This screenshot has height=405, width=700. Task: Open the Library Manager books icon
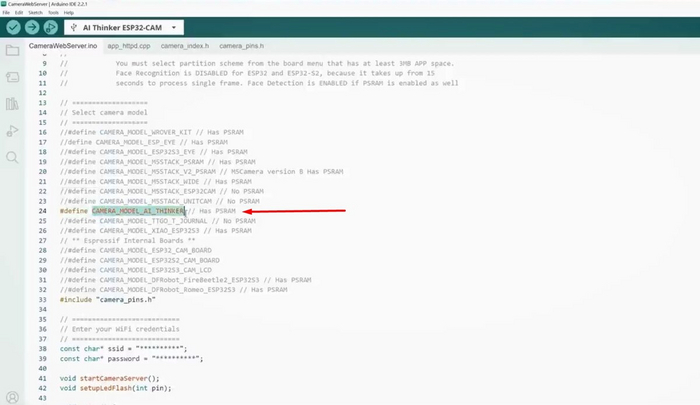pos(12,104)
